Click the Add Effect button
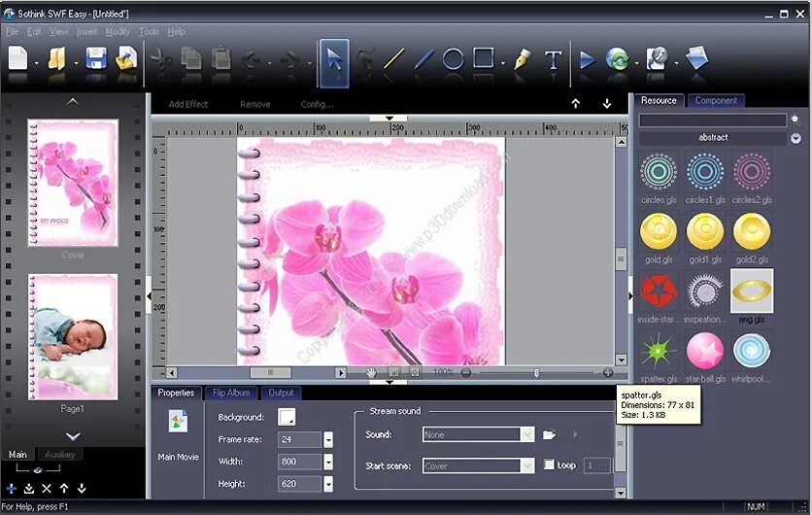Screen dimensions: 812x515 [188, 104]
